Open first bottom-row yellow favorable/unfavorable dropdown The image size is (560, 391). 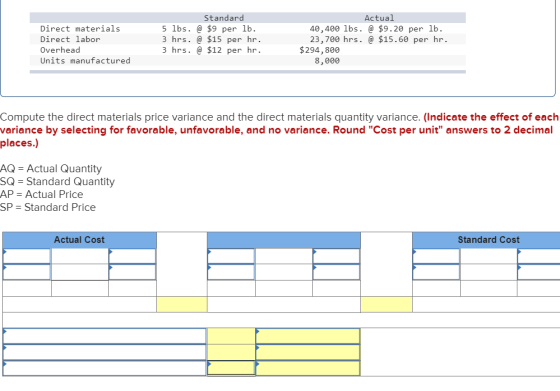pyautogui.click(x=308, y=336)
